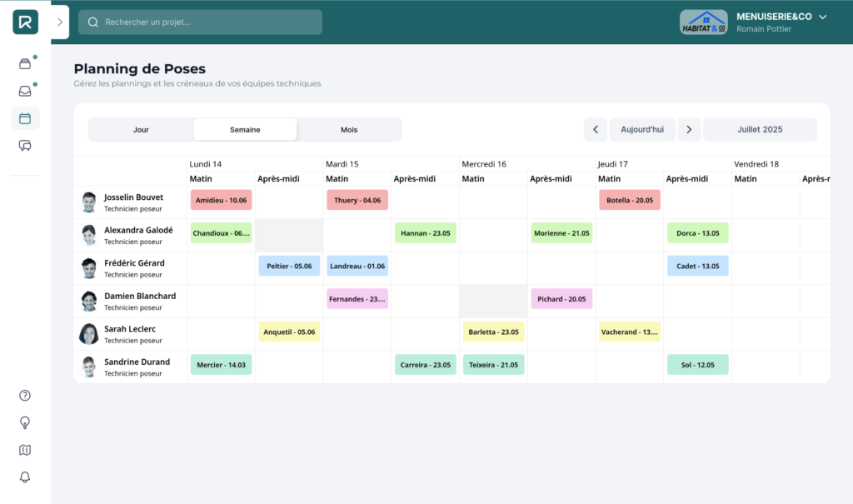853x504 pixels.
Task: Expand the sidebar with chevron arrow
Action: (x=60, y=22)
